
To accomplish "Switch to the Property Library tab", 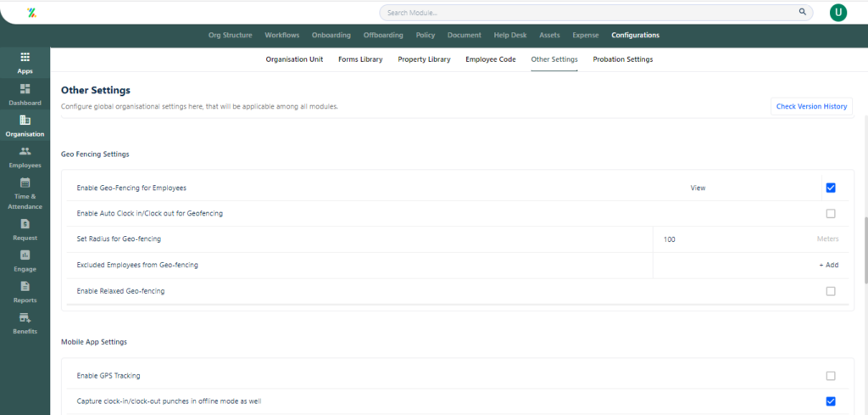I will 424,59.
